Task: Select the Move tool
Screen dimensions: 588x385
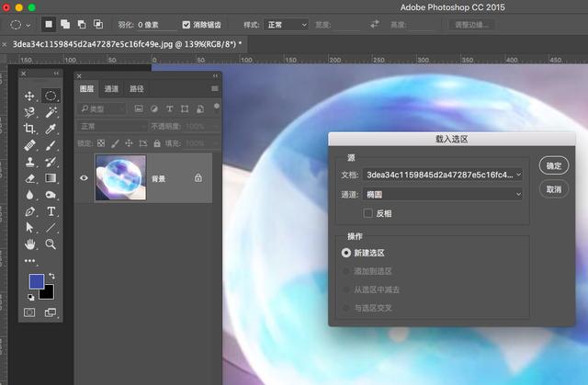Action: [x=29, y=96]
